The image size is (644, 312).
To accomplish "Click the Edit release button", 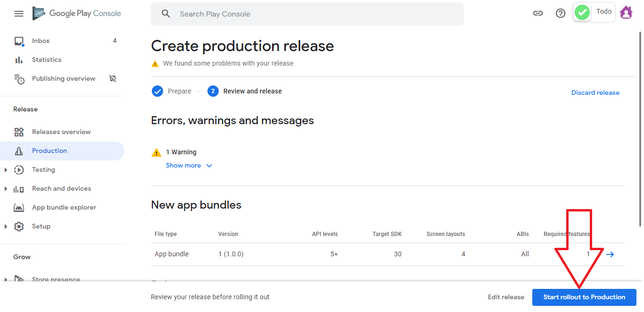I will pos(506,297).
